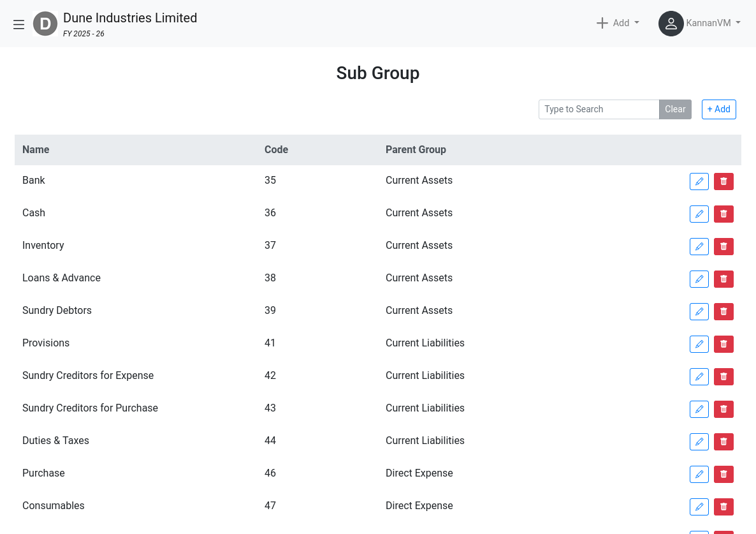Delete the Sundry Debtors row
This screenshot has height=534, width=756.
point(723,311)
